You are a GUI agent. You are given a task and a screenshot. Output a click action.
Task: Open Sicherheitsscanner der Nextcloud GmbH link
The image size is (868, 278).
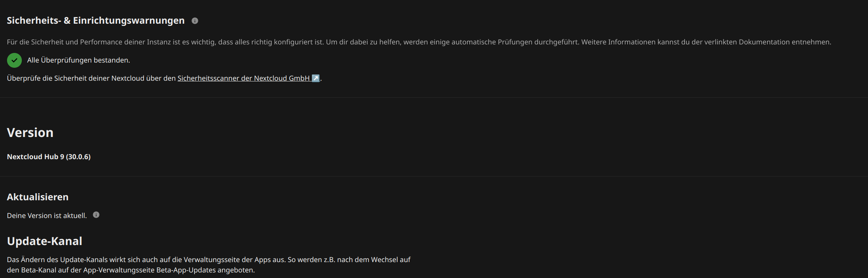click(249, 78)
